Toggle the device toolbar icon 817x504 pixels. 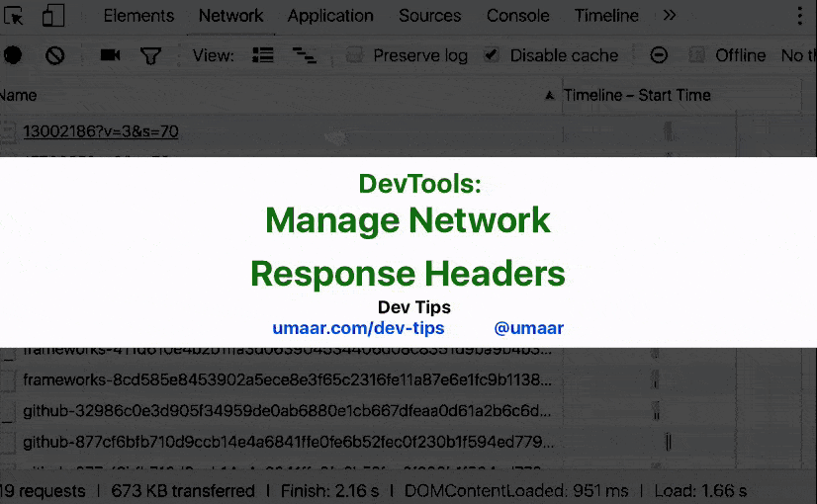point(53,16)
